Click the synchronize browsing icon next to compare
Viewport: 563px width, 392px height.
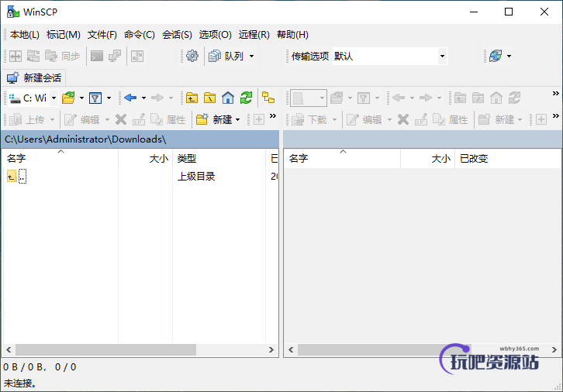click(33, 56)
